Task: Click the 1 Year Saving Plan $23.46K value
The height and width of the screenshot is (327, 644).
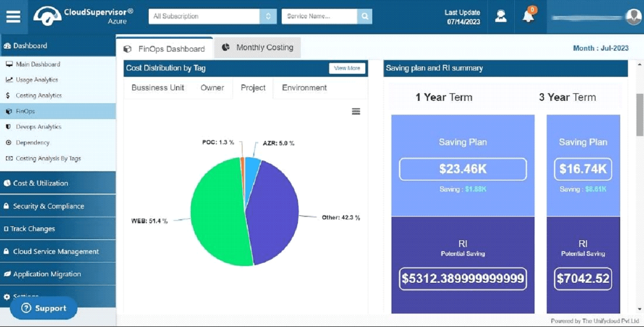Action: (463, 169)
